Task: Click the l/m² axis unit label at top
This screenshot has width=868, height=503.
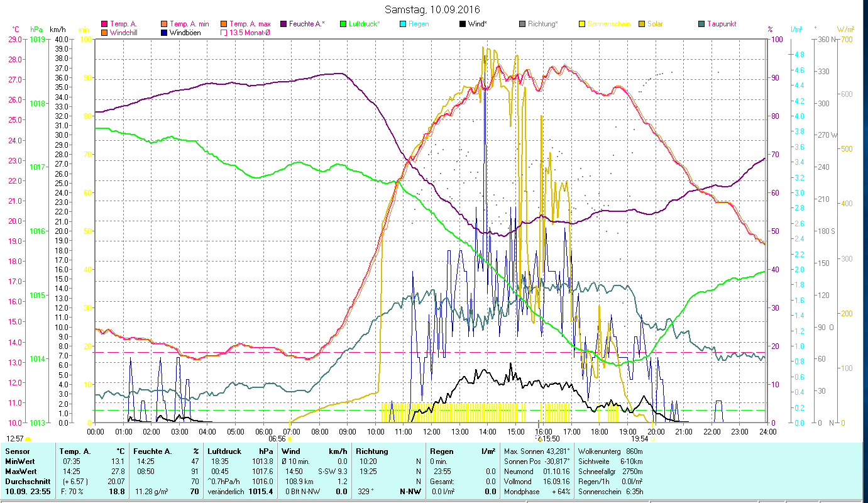Action: point(796,30)
